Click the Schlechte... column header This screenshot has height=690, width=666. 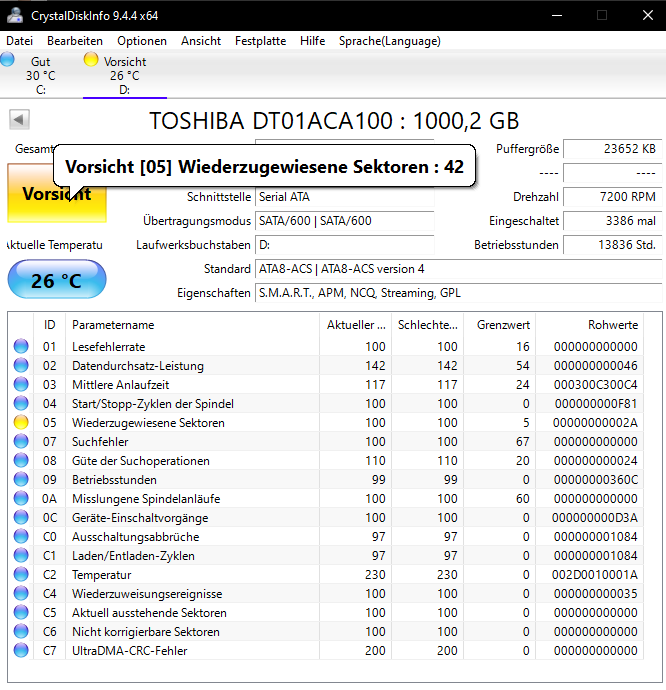427,325
